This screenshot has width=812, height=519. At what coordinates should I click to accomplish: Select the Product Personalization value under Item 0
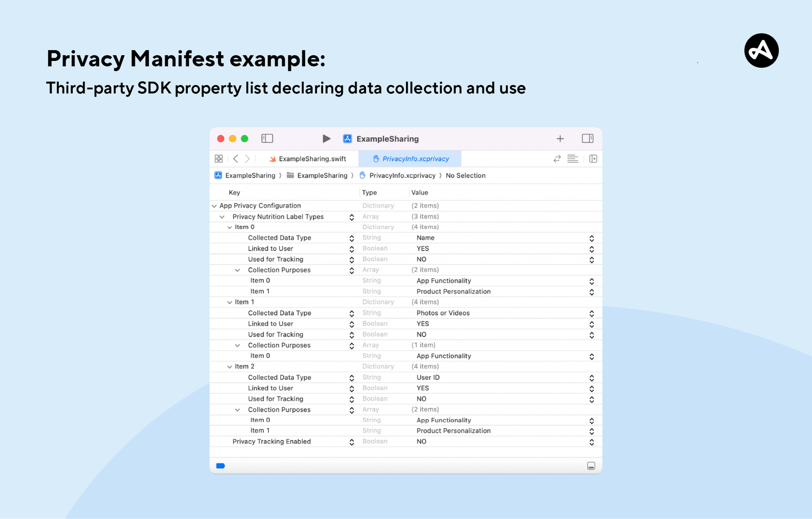[x=453, y=292]
